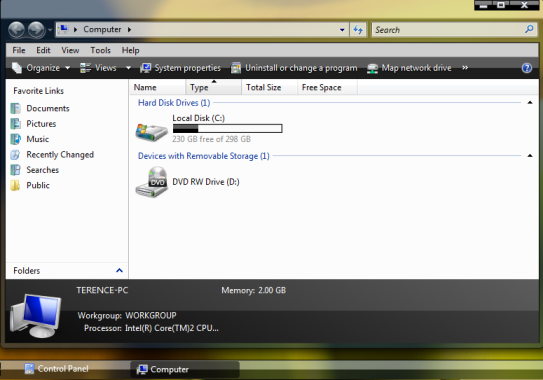Click the TERENCE-PC name in details pane
Image resolution: width=543 pixels, height=380 pixels.
[x=102, y=290]
